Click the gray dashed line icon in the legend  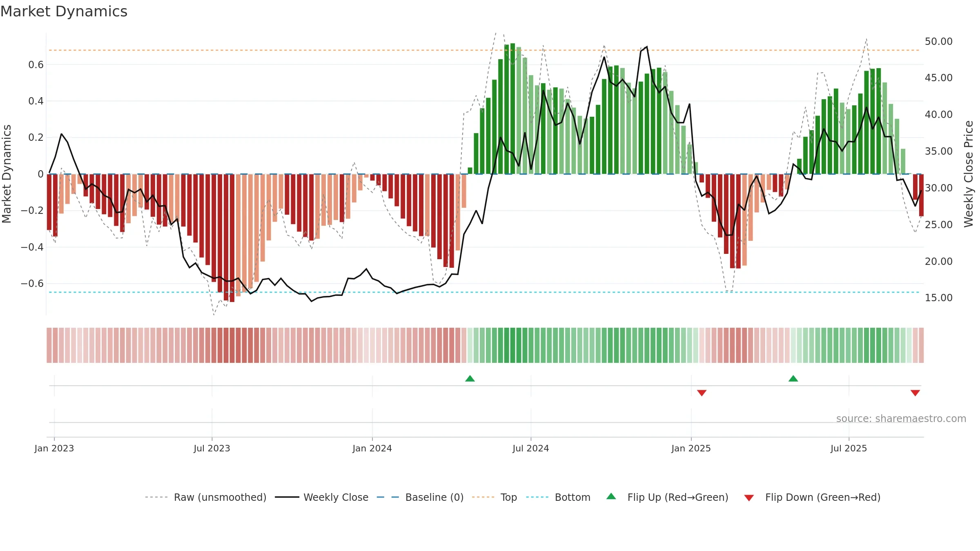pyautogui.click(x=156, y=497)
